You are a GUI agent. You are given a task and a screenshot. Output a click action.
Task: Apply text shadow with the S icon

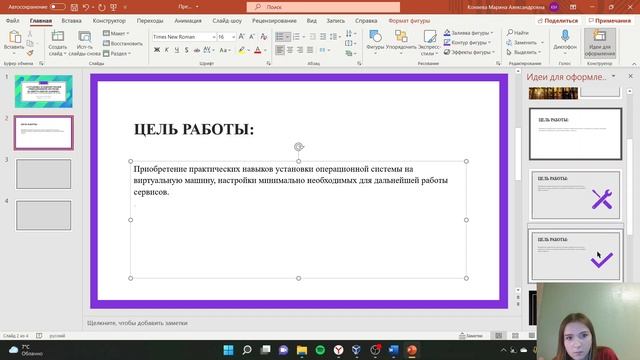click(187, 50)
